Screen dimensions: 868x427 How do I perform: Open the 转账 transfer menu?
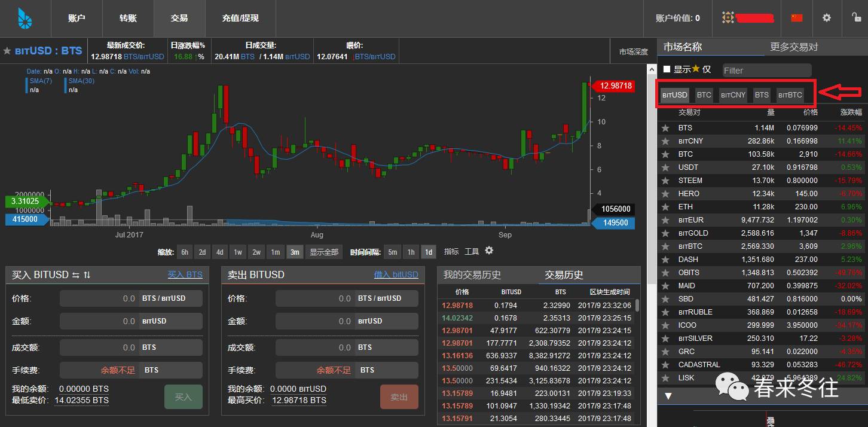tap(128, 18)
